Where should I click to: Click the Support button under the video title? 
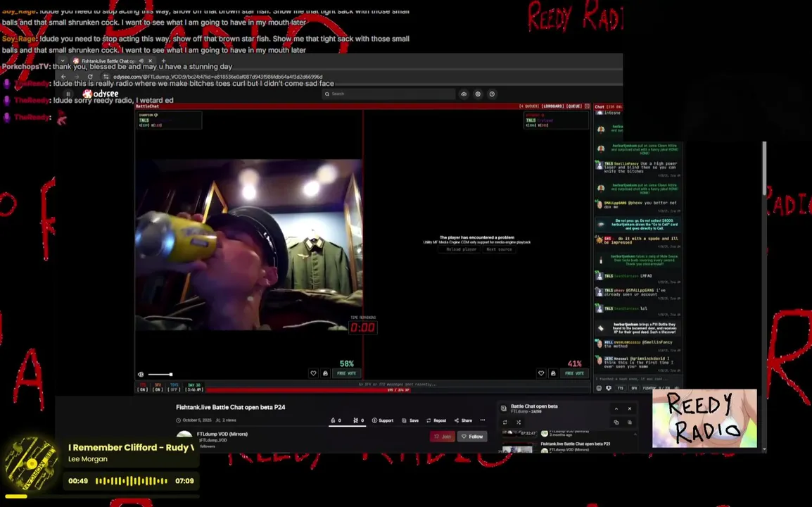pyautogui.click(x=383, y=420)
